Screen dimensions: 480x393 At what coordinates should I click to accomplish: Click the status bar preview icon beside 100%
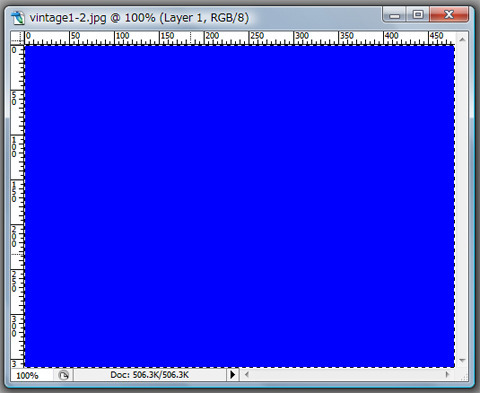click(x=63, y=375)
